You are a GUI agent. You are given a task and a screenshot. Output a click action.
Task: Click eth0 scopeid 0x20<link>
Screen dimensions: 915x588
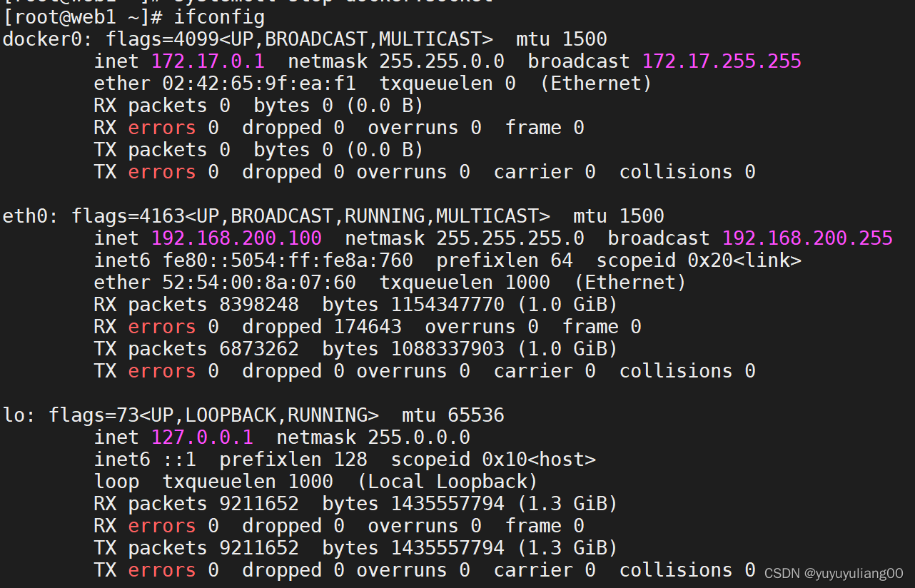click(699, 260)
